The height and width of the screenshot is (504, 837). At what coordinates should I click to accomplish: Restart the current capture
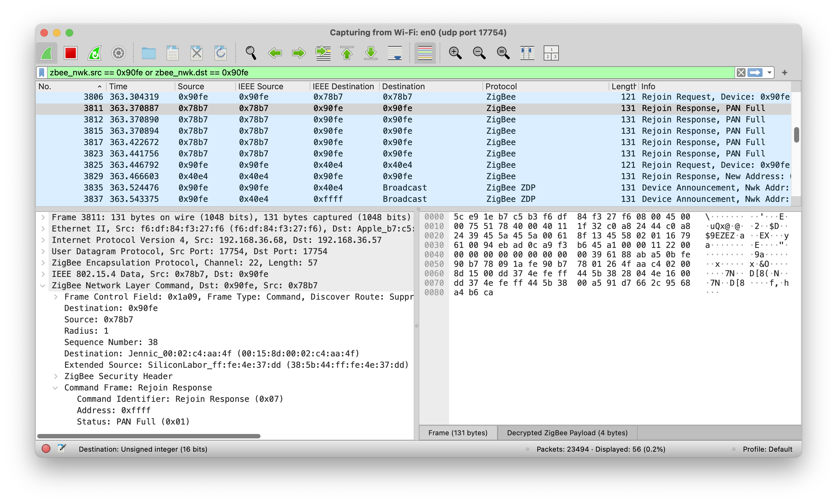tap(95, 53)
